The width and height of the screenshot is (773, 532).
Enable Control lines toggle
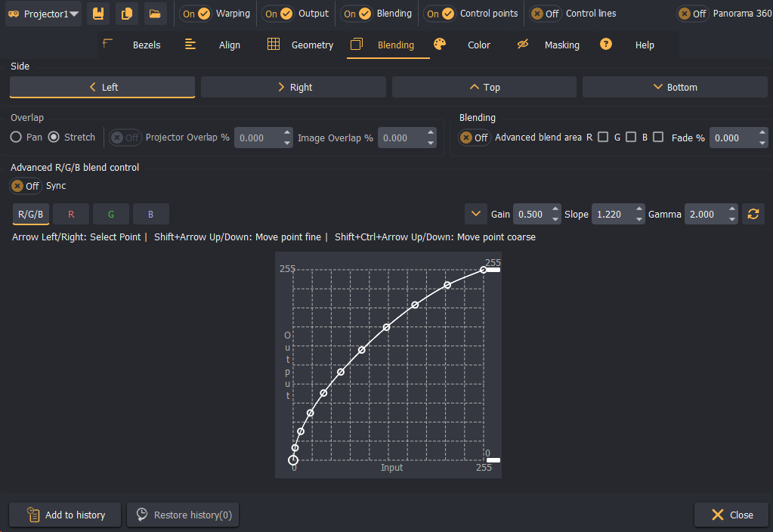tap(546, 14)
